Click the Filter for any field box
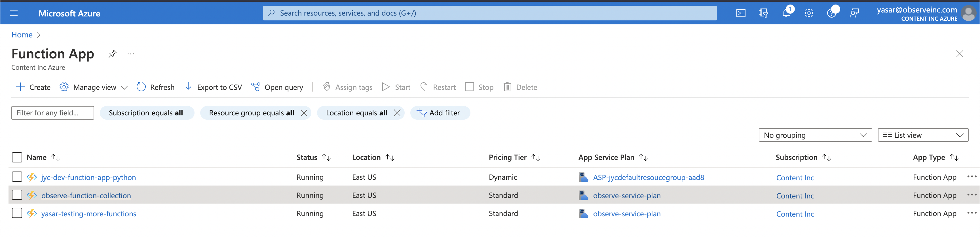 (52, 113)
